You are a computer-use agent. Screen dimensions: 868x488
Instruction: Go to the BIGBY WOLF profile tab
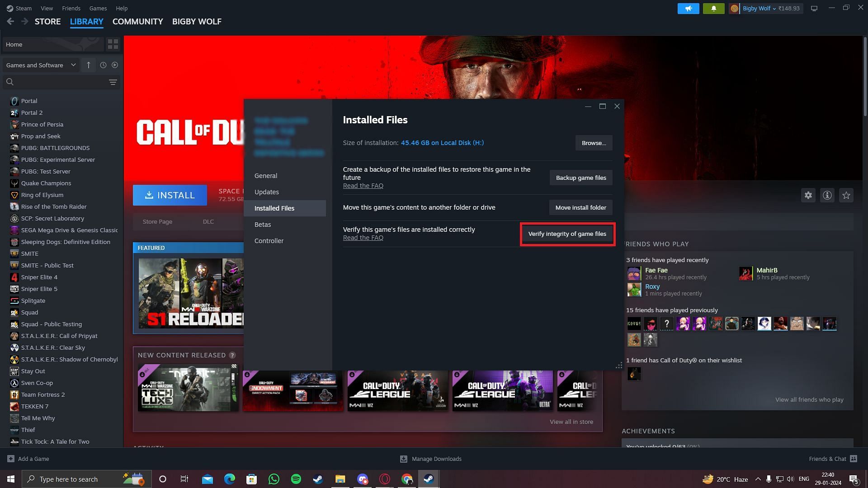tap(197, 21)
